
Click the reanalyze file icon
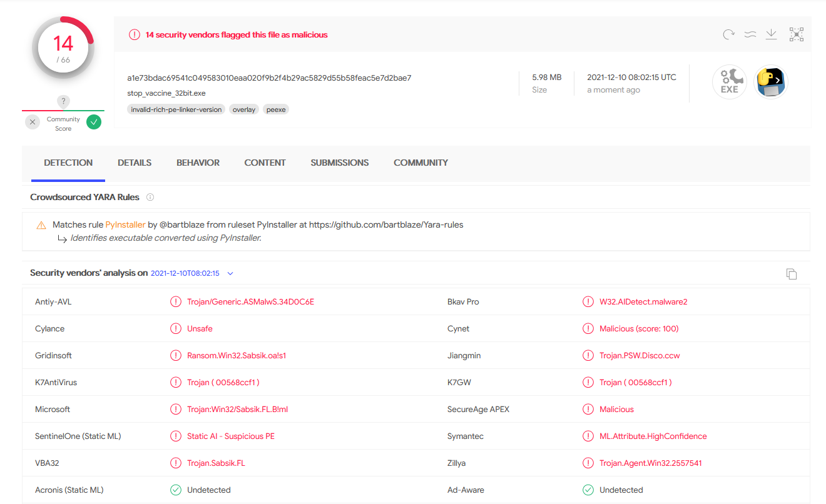(728, 35)
